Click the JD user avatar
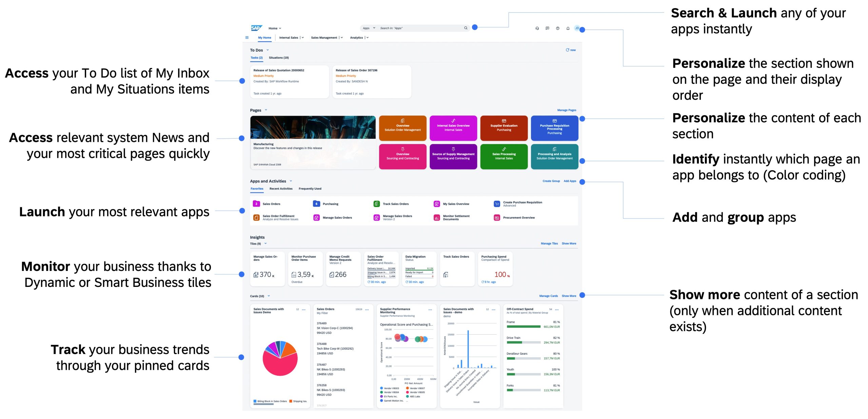The width and height of the screenshot is (868, 419). [x=577, y=28]
